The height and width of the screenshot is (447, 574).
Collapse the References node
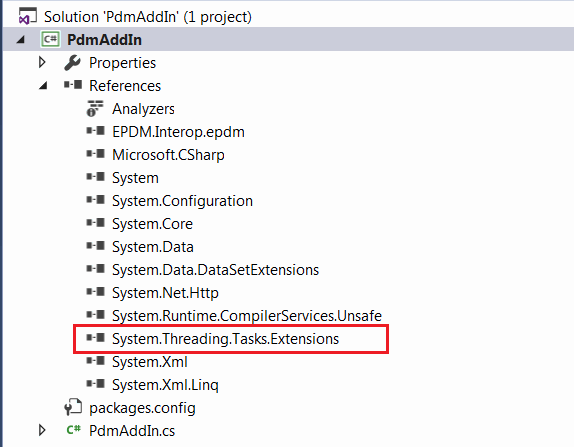point(43,86)
